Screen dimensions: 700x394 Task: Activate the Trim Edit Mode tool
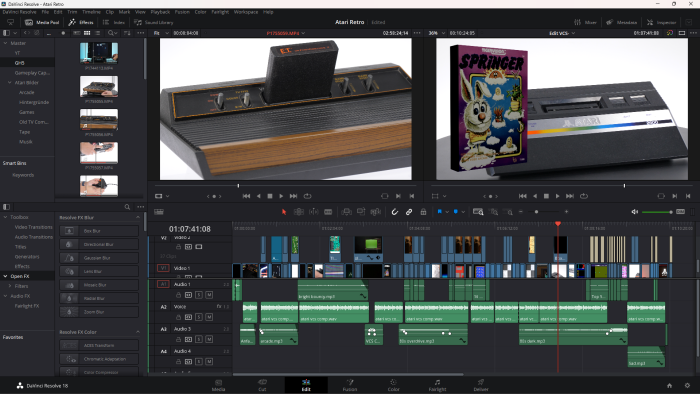click(299, 212)
